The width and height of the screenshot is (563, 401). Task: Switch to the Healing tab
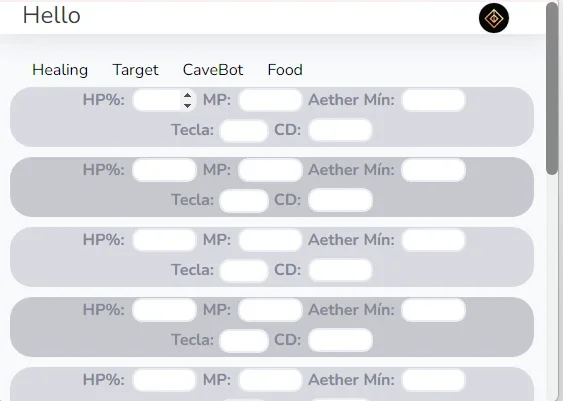coord(60,70)
